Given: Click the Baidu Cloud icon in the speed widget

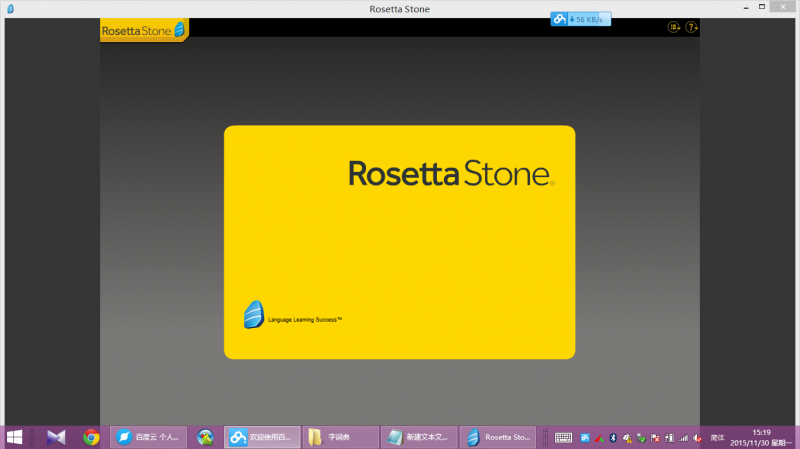Looking at the screenshot, I should tap(559, 19).
